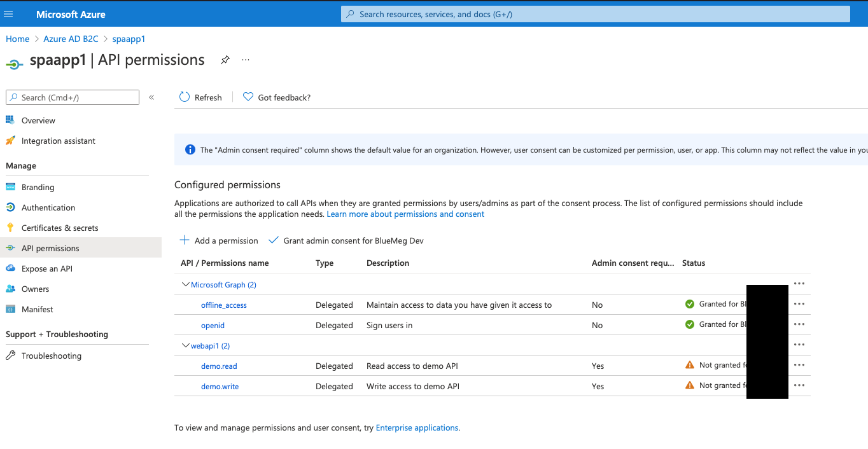The width and height of the screenshot is (868, 449).
Task: Refresh the configured permissions list
Action: coord(200,97)
